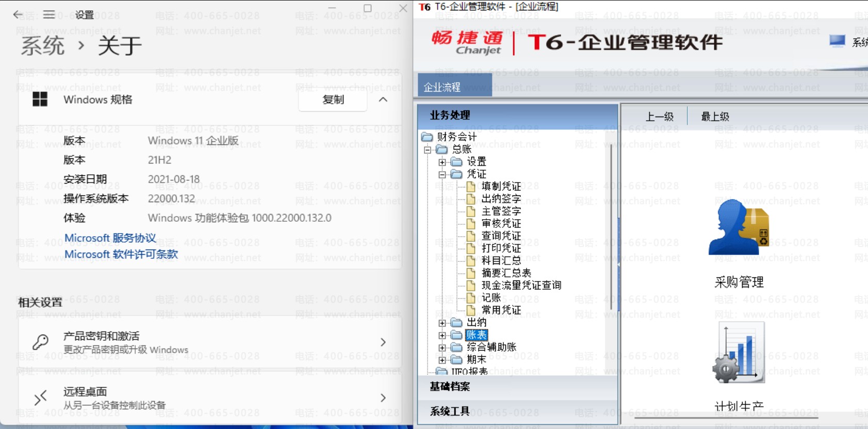The width and height of the screenshot is (868, 429).
Task: Click the T6 logo in title bar
Action: pos(424,7)
